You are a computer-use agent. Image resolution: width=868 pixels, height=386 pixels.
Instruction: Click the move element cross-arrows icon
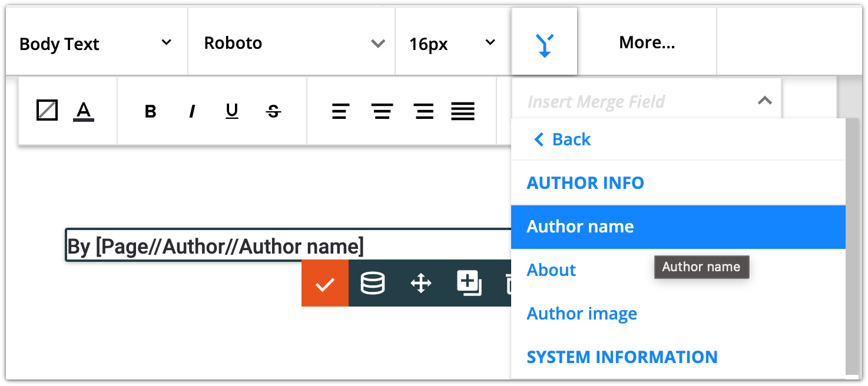(x=420, y=283)
